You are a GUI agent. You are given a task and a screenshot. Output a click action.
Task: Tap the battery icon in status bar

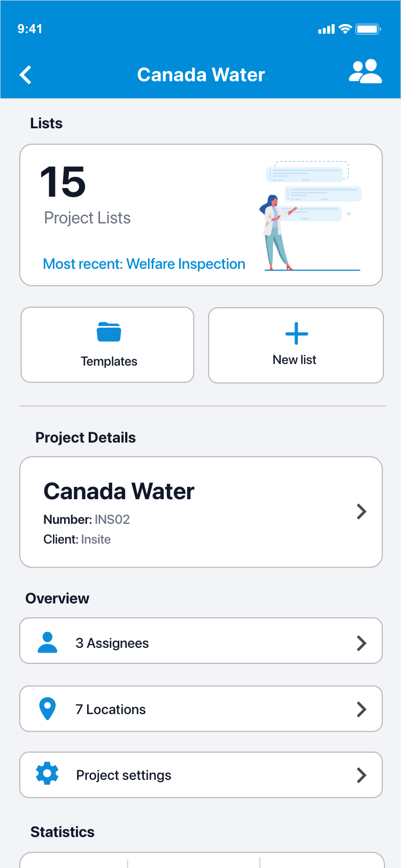368,29
